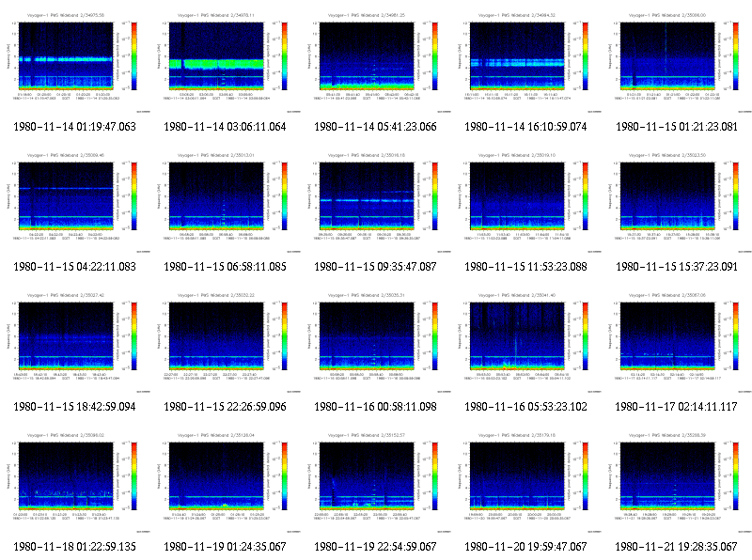Viewport: 752px width, 560px height.
Task: Open spectrogram thumbnail for 1980-11-21 19:28:35.067
Action: (677, 482)
